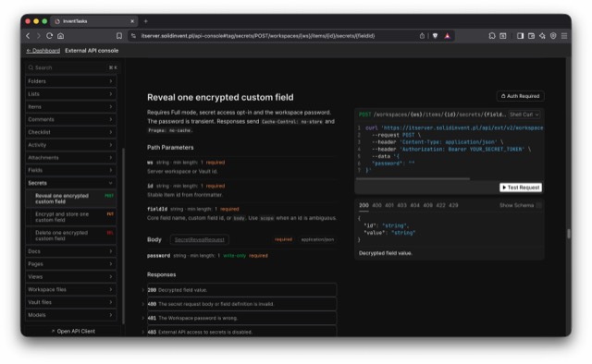Expand the Workspace files section
Screen dimensions: 592x364
click(70, 289)
